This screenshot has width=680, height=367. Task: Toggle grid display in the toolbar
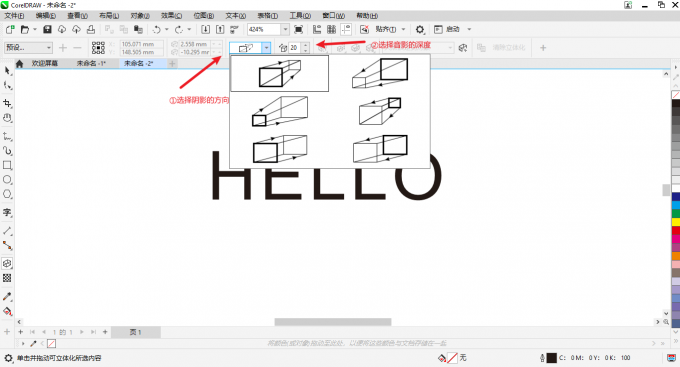pyautogui.click(x=331, y=29)
